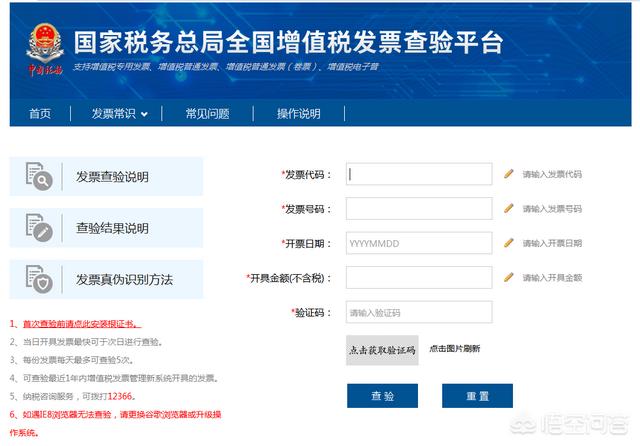Image resolution: width=640 pixels, height=446 pixels.
Task: Focus the 开票日期 YYYYMMDD field
Action: click(x=419, y=243)
